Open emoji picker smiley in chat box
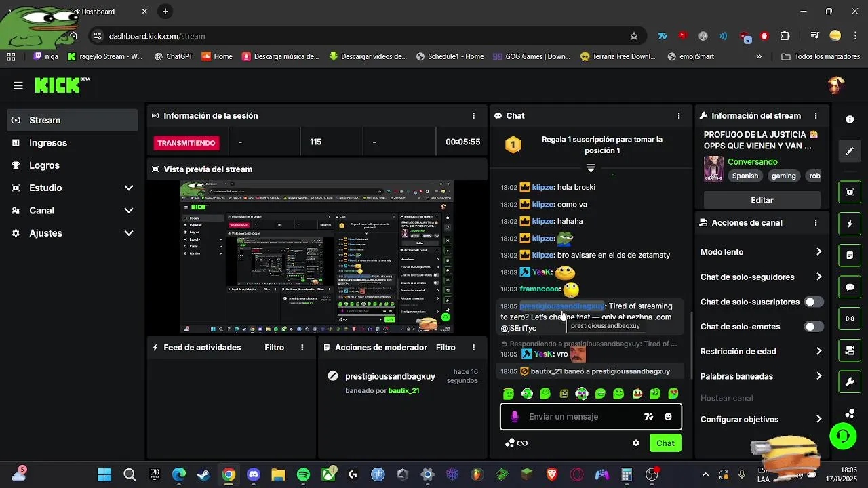 click(668, 417)
